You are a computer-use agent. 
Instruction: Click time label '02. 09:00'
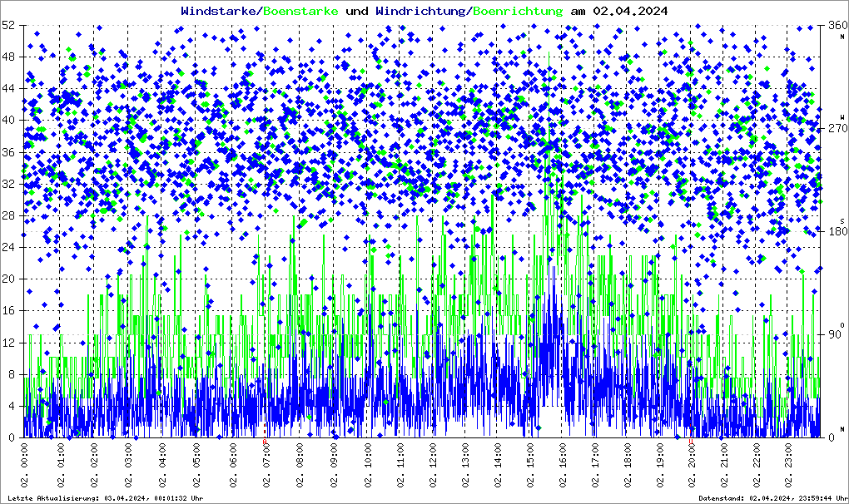334,465
